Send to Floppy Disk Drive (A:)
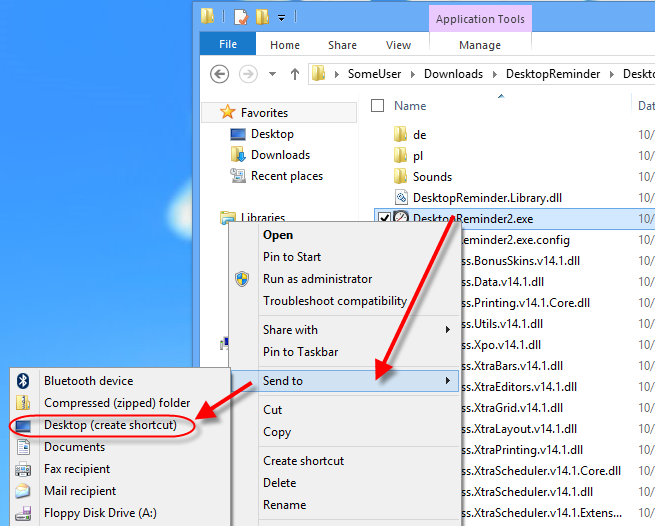This screenshot has height=526, width=655. [x=100, y=513]
